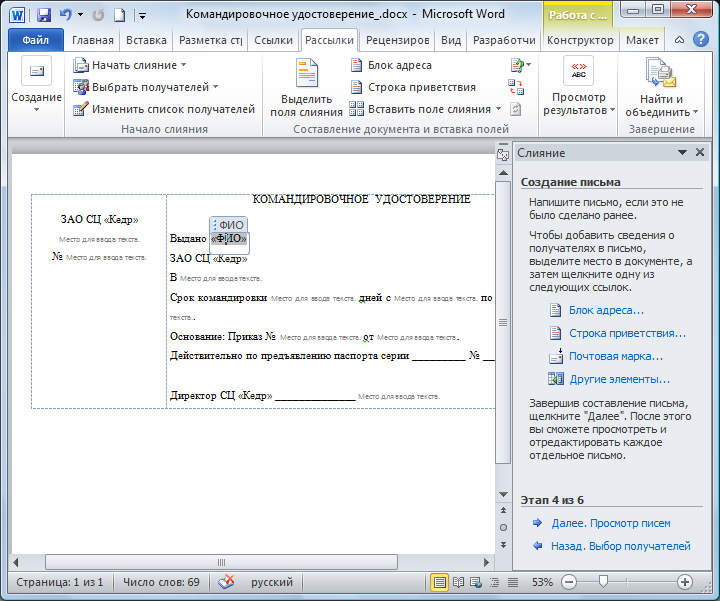Click Далее. Просмотр писем link
The width and height of the screenshot is (720, 601).
pyautogui.click(x=611, y=523)
